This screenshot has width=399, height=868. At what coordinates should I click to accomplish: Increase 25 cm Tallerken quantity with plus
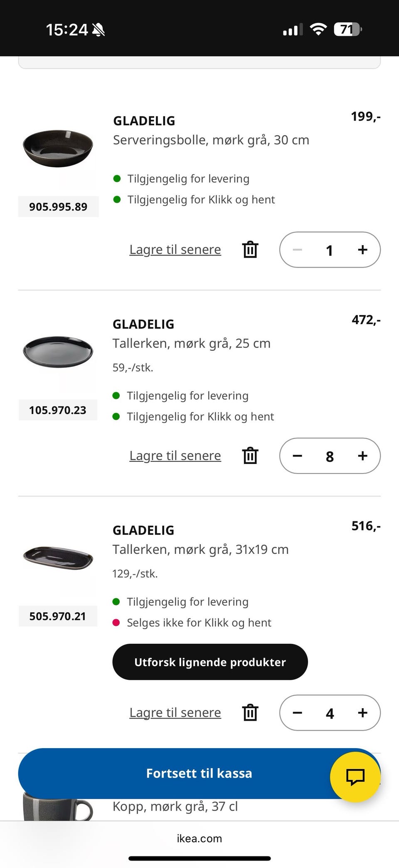click(x=362, y=456)
